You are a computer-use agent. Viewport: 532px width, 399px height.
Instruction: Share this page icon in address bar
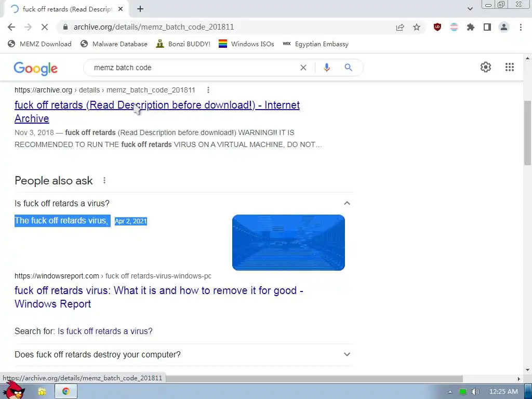coord(400,27)
